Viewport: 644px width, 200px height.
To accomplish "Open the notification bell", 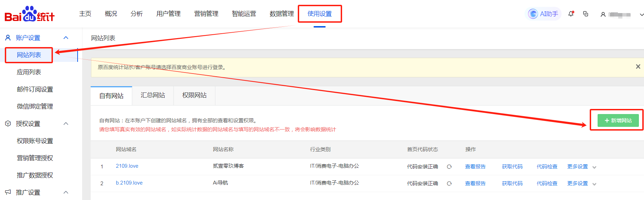I will [x=571, y=14].
